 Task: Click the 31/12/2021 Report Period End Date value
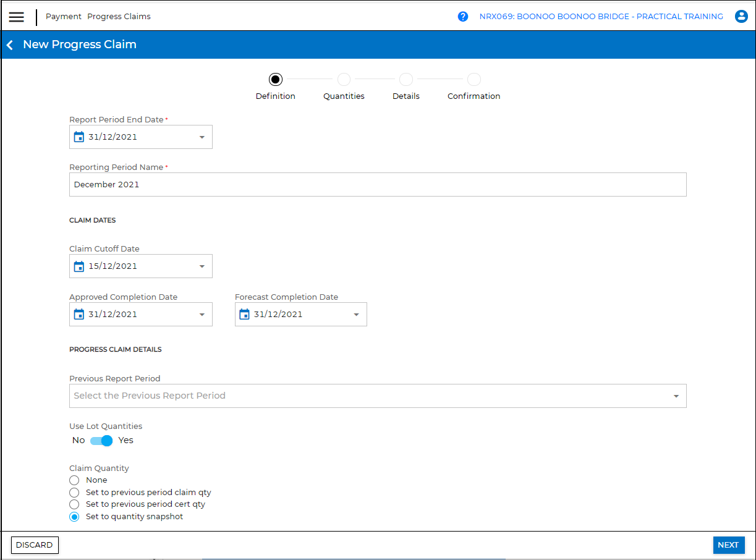[113, 137]
